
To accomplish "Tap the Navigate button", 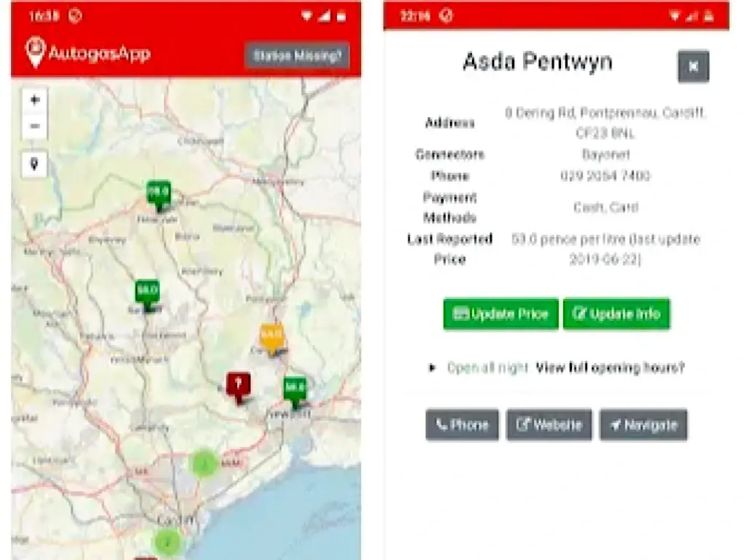I will (643, 424).
